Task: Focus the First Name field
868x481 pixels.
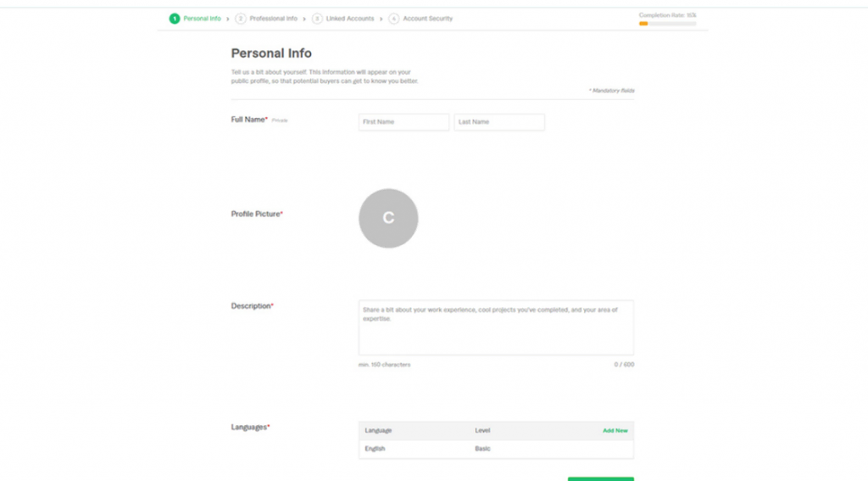Action: tap(403, 122)
